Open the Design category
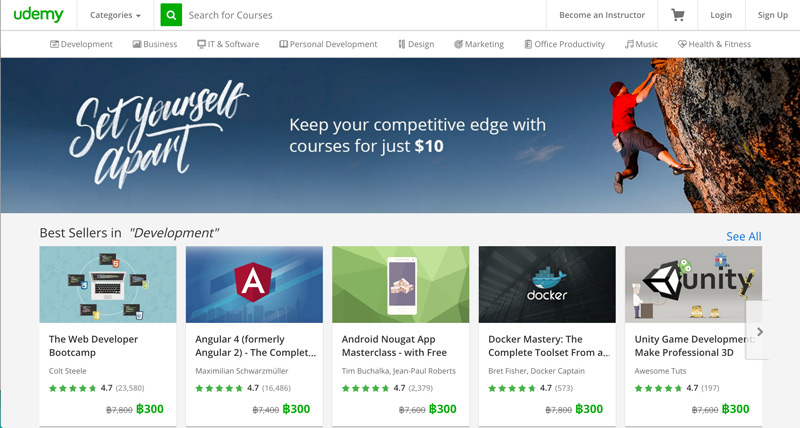This screenshot has height=428, width=800. tap(416, 44)
